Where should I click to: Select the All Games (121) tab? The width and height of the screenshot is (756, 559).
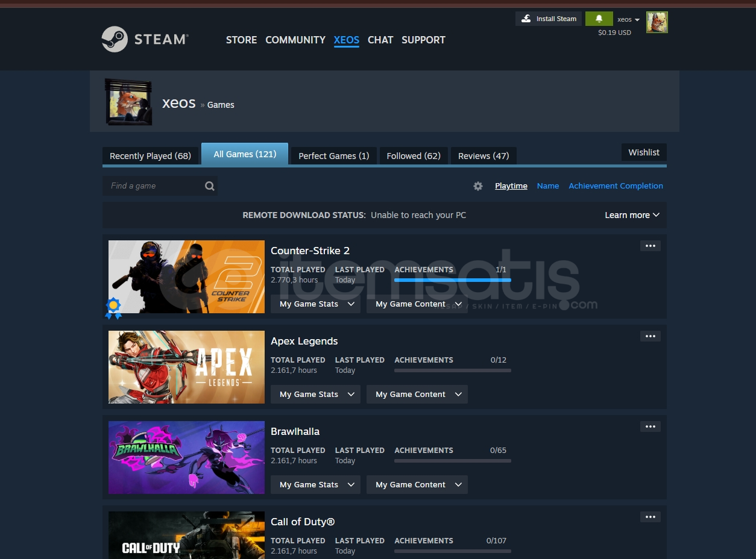pos(245,154)
